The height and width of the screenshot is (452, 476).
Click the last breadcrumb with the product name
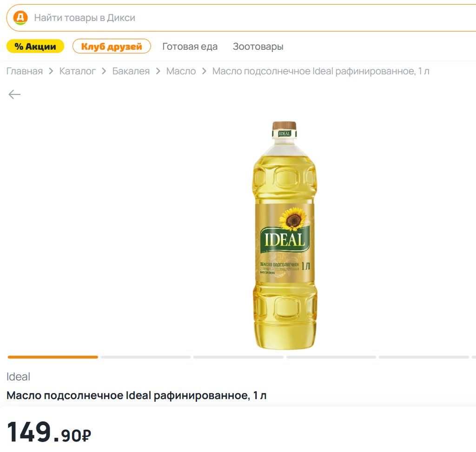pyautogui.click(x=321, y=71)
